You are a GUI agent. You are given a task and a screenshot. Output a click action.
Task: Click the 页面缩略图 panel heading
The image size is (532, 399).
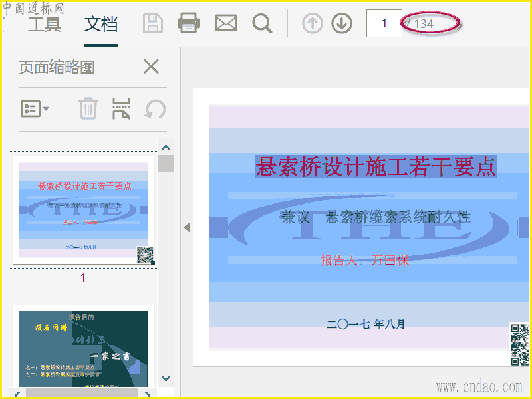click(57, 67)
